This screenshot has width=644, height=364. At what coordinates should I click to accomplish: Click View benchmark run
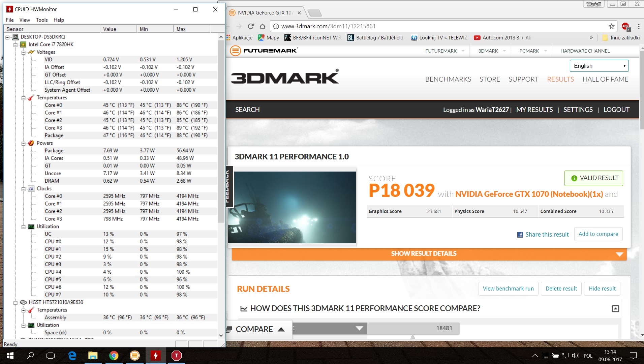tap(508, 289)
